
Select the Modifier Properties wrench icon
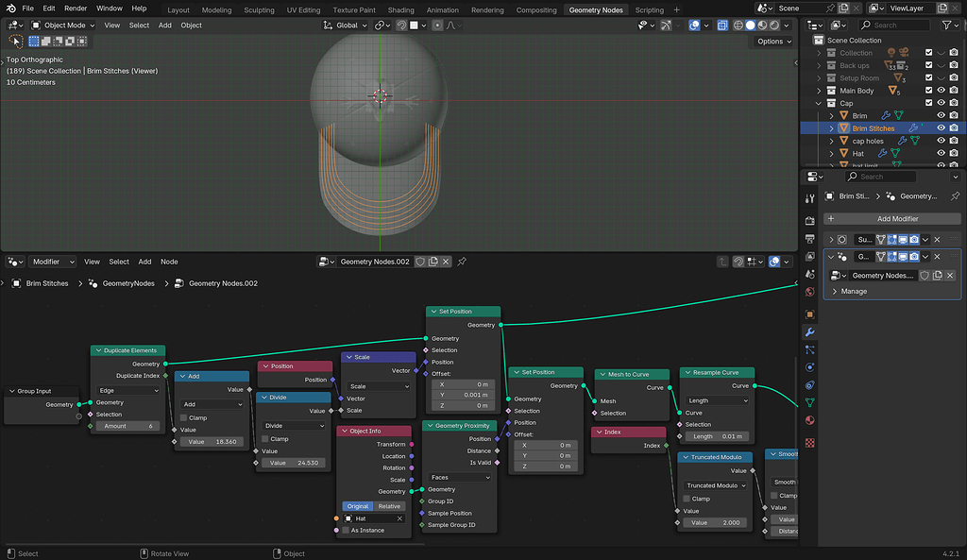pyautogui.click(x=811, y=332)
